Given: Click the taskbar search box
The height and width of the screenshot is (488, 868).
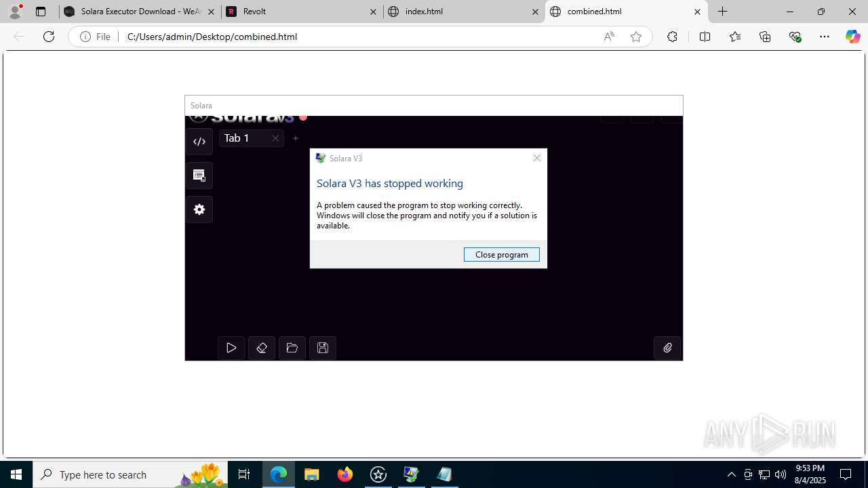Looking at the screenshot, I should pyautogui.click(x=130, y=474).
